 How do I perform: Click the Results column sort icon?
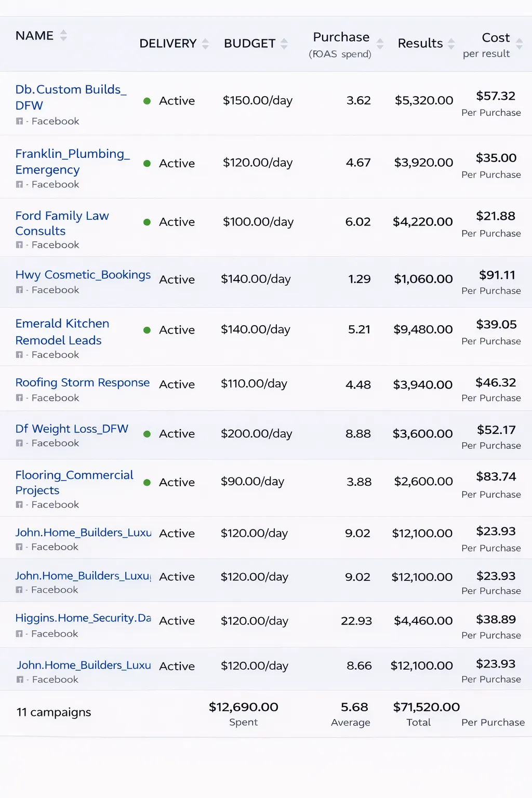coord(451,44)
